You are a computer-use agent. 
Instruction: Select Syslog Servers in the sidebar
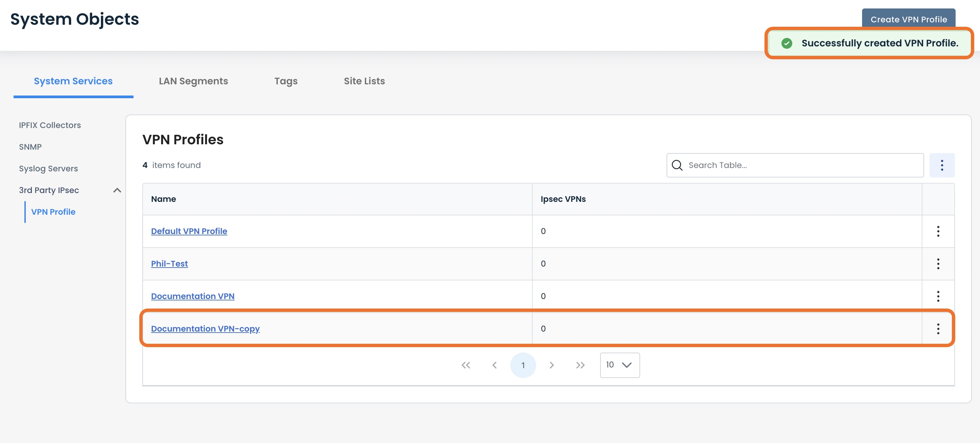48,168
